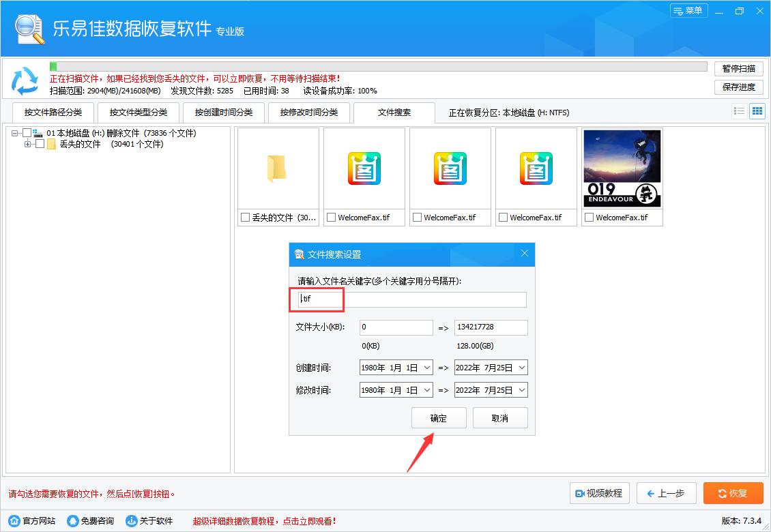
Task: Click the circular rescan arrows icon
Action: pyautogui.click(x=25, y=80)
